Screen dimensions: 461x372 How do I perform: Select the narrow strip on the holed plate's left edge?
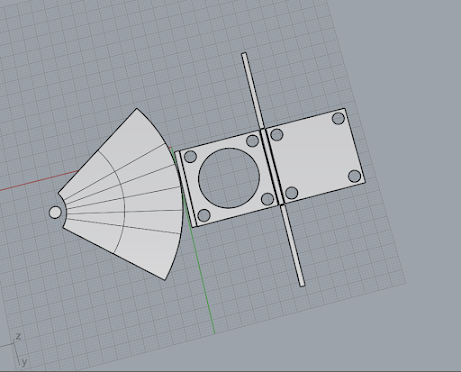point(186,189)
